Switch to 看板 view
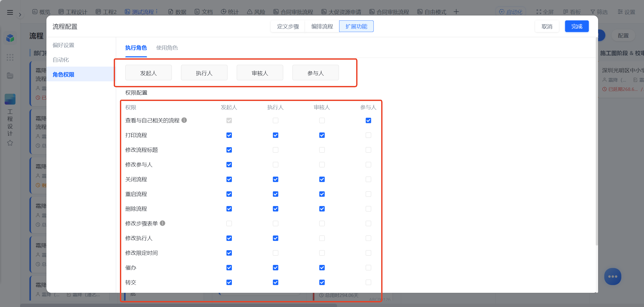Image resolution: width=644 pixels, height=307 pixels. click(572, 12)
